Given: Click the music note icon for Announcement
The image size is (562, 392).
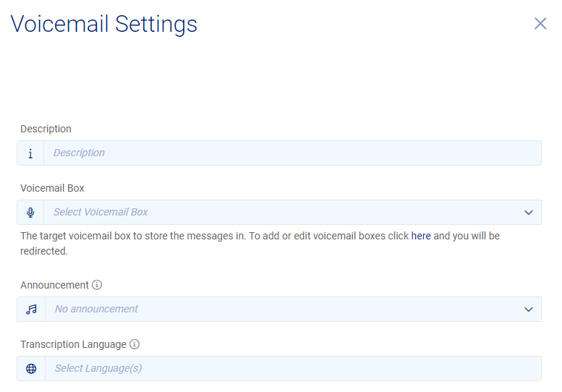Looking at the screenshot, I should tap(31, 310).
